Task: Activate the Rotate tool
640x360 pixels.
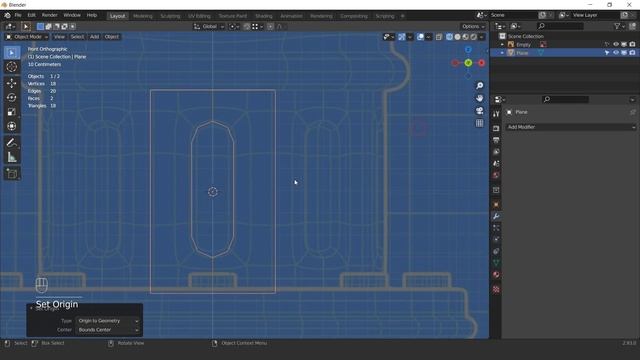Action: pyautogui.click(x=12, y=98)
